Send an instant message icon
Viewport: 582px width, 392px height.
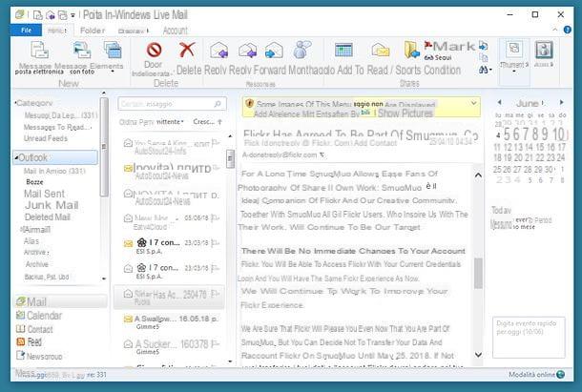click(302, 50)
